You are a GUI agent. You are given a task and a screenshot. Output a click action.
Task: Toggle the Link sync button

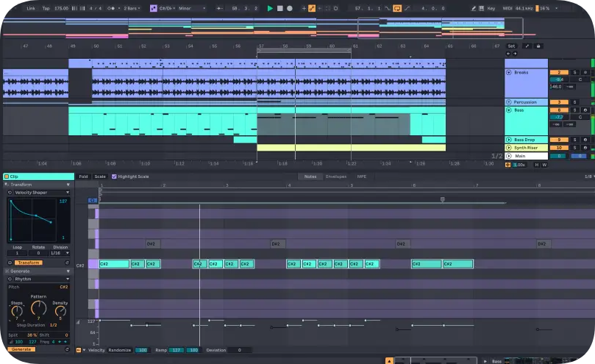pos(31,8)
